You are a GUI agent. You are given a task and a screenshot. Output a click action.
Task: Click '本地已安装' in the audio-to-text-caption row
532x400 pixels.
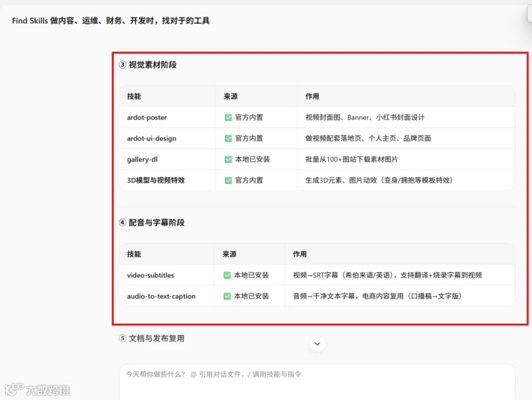[251, 296]
